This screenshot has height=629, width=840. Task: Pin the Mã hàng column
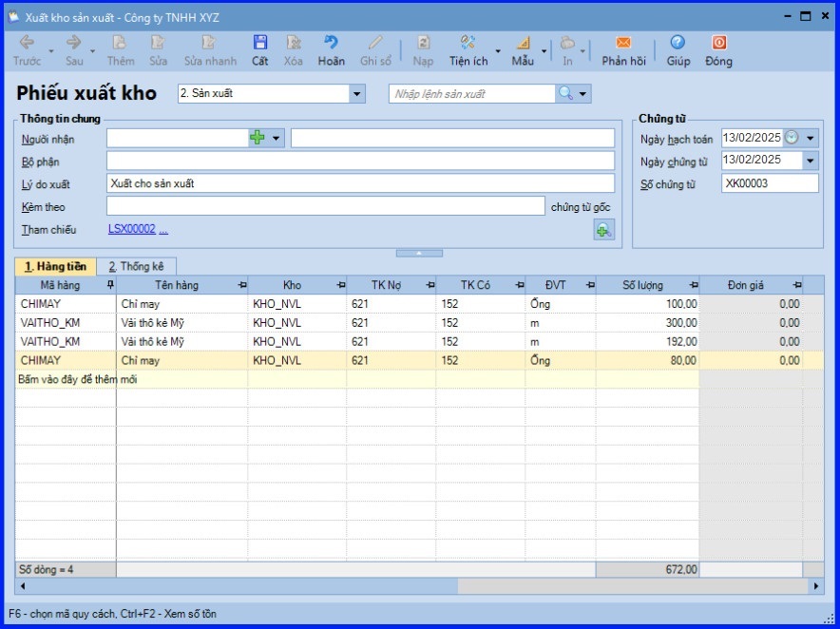pos(110,285)
